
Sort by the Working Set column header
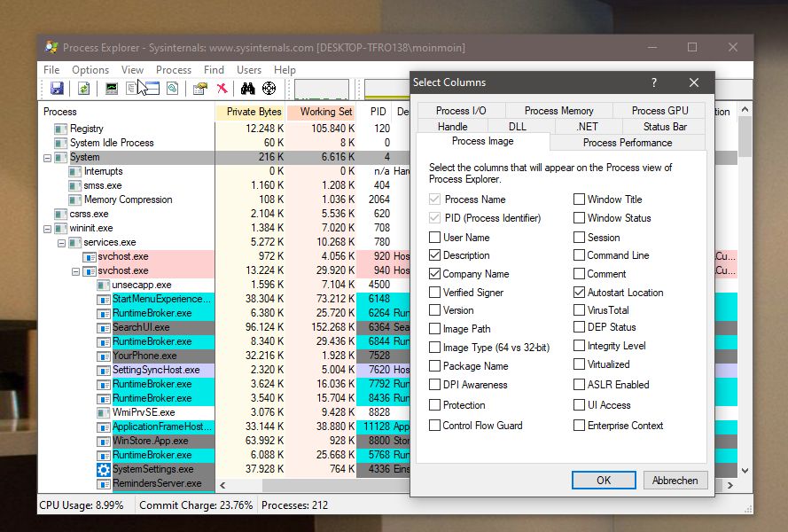322,112
